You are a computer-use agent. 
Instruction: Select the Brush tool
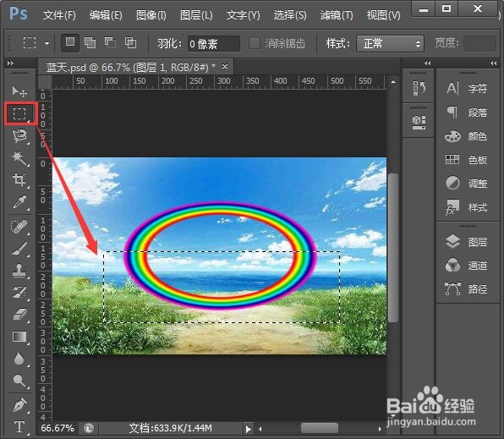click(x=19, y=249)
